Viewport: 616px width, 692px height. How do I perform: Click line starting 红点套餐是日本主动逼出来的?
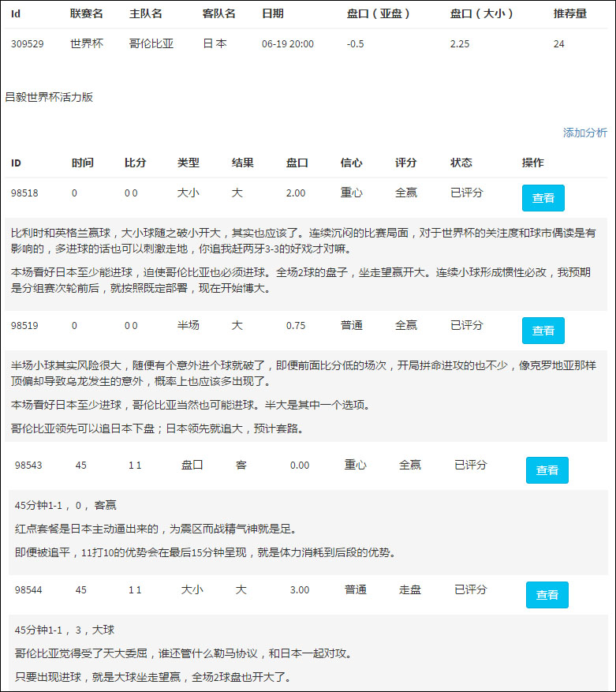pos(155,529)
